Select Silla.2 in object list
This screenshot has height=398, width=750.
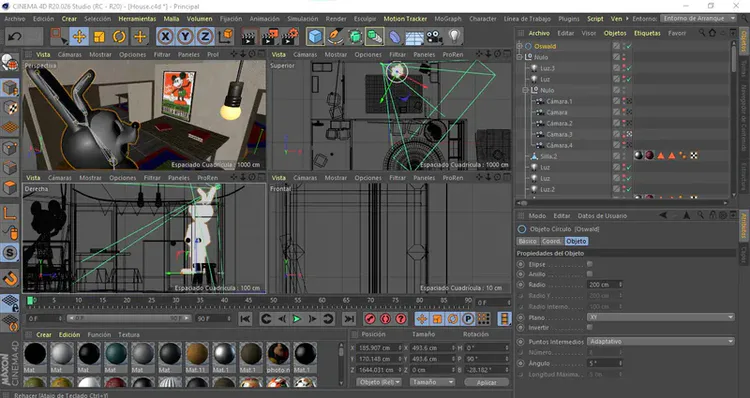click(x=549, y=156)
